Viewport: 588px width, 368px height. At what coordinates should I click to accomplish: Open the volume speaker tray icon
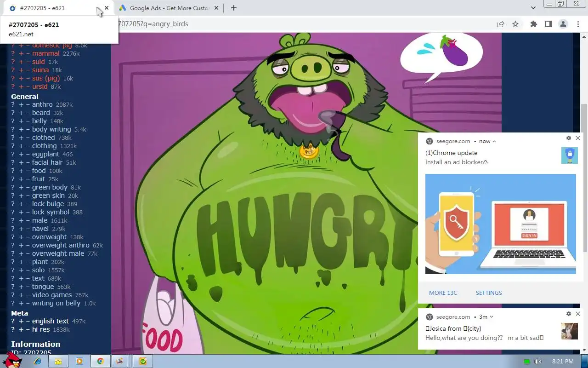(538, 362)
